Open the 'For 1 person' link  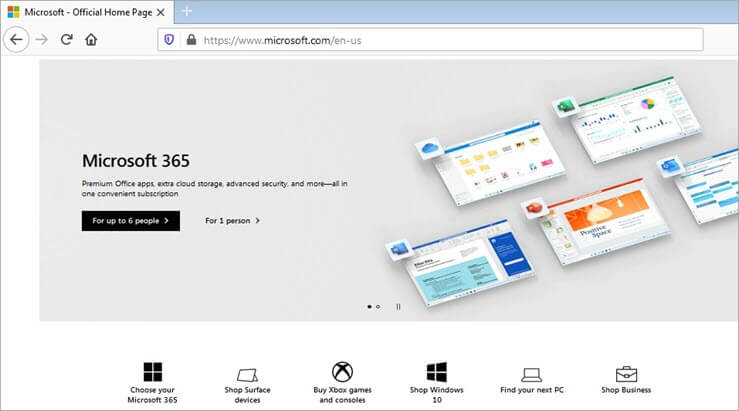point(232,220)
